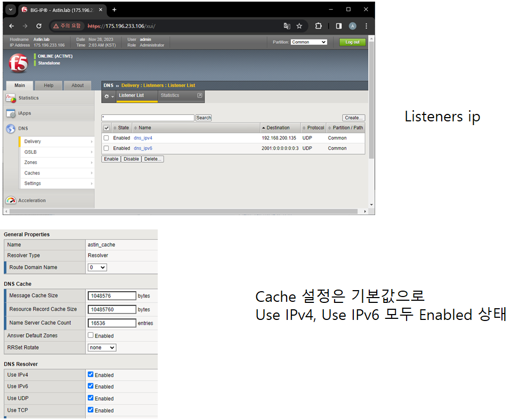The image size is (511, 420).
Task: Click the Create... button
Action: tap(354, 118)
